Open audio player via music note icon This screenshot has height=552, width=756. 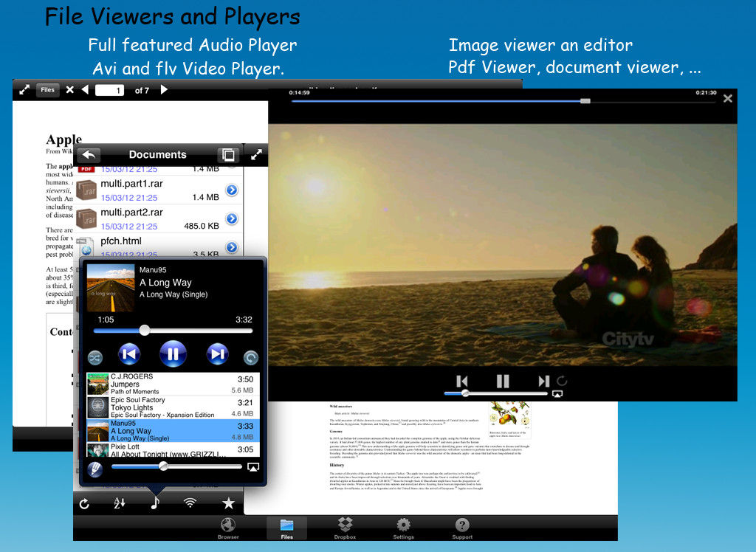155,503
